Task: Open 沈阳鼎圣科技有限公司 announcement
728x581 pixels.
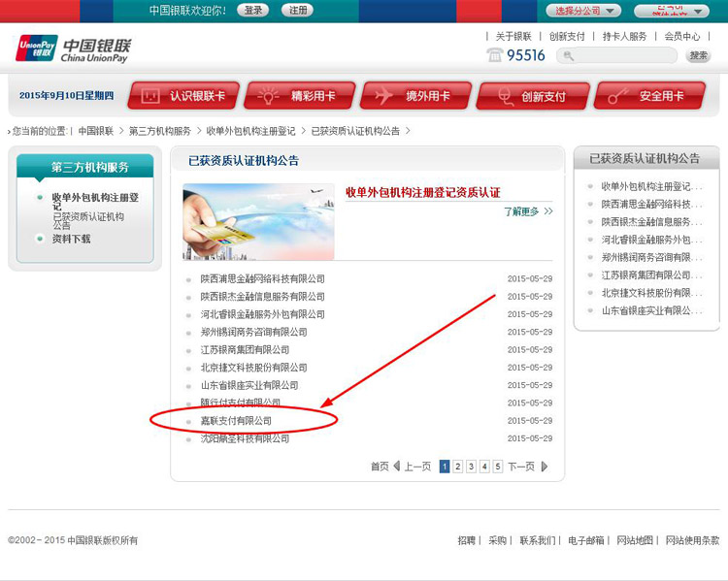Action: click(x=245, y=438)
